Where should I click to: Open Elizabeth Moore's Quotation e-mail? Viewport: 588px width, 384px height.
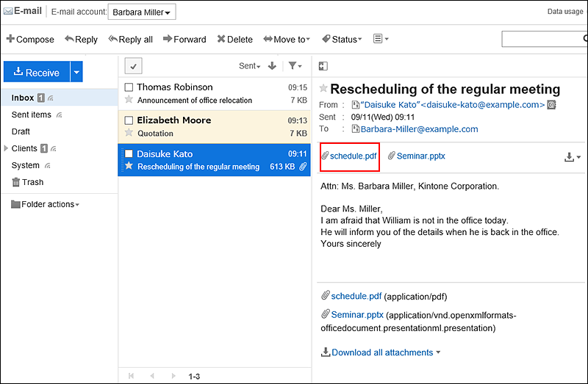click(215, 126)
